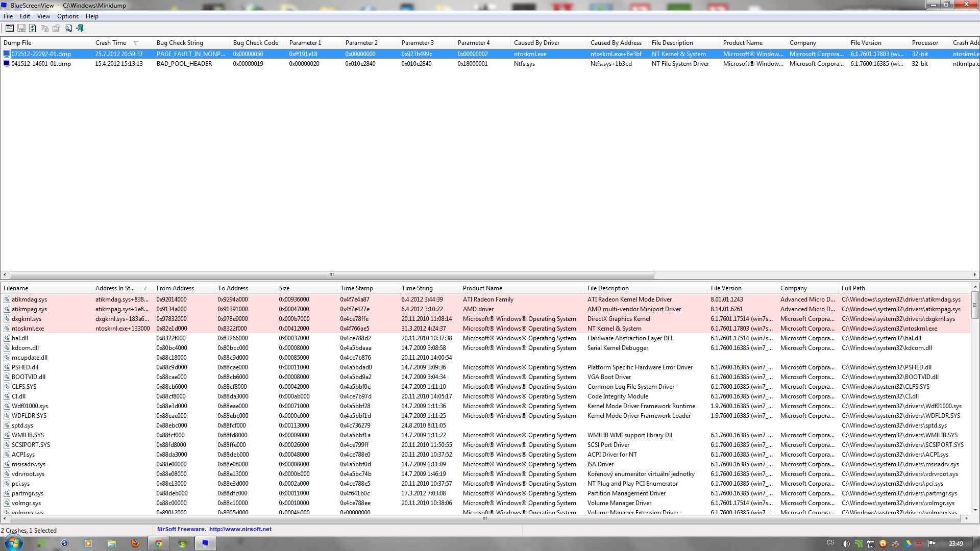
Task: Select the 041512-14601-01.dmp dump file row
Action: pos(41,64)
